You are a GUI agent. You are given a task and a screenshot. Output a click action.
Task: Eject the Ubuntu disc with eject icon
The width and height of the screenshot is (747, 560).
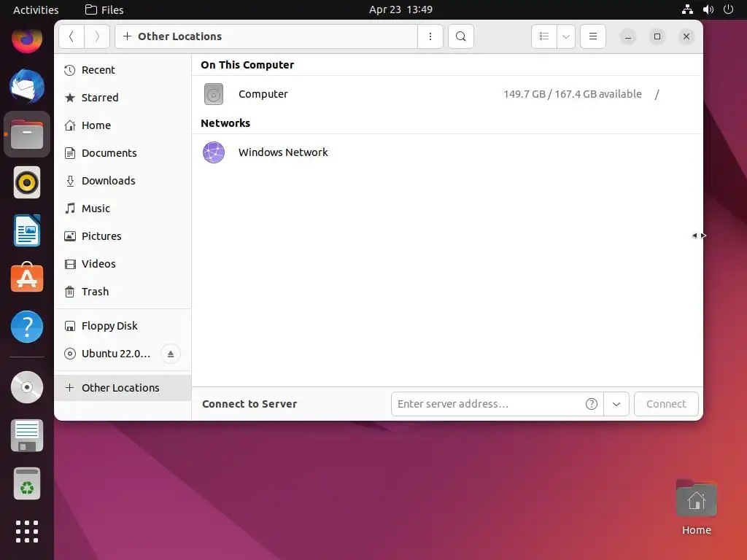pyautogui.click(x=171, y=354)
